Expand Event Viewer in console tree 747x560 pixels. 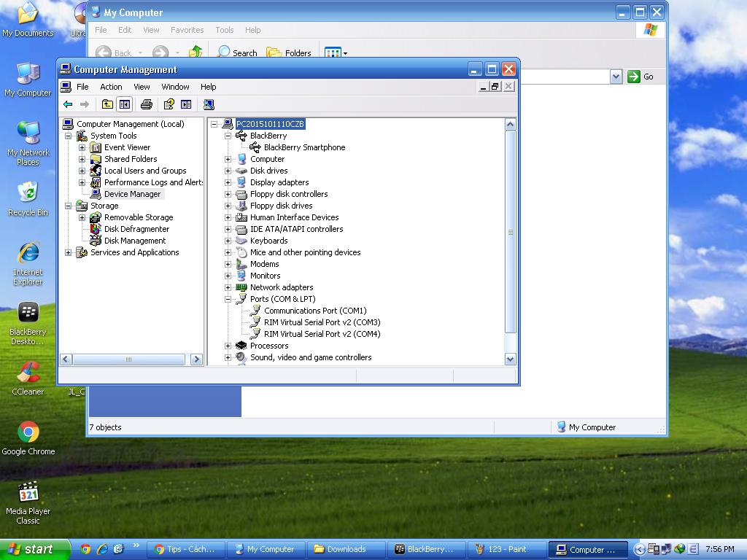click(x=82, y=147)
